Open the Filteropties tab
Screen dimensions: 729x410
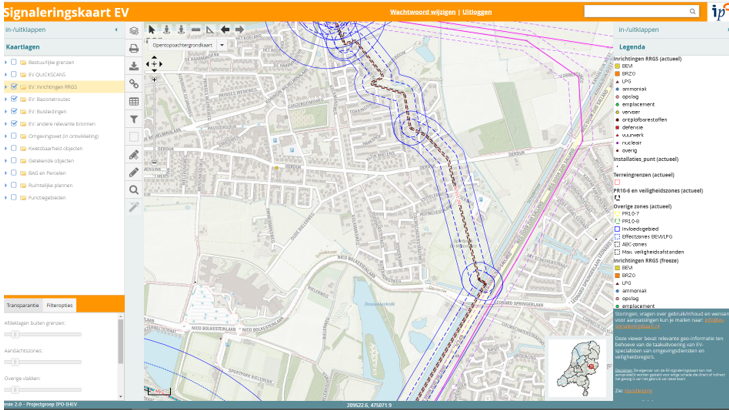[60, 304]
